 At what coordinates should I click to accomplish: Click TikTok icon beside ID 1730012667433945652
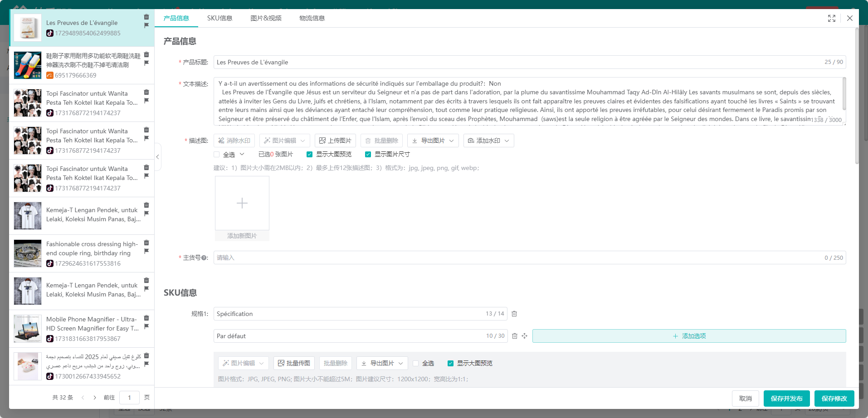50,376
